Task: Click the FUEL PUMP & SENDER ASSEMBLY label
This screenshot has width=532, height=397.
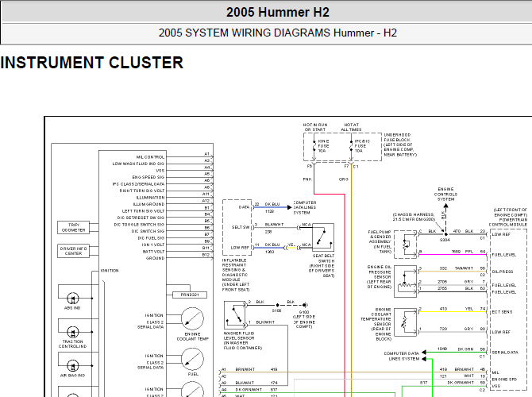Action: coord(380,241)
